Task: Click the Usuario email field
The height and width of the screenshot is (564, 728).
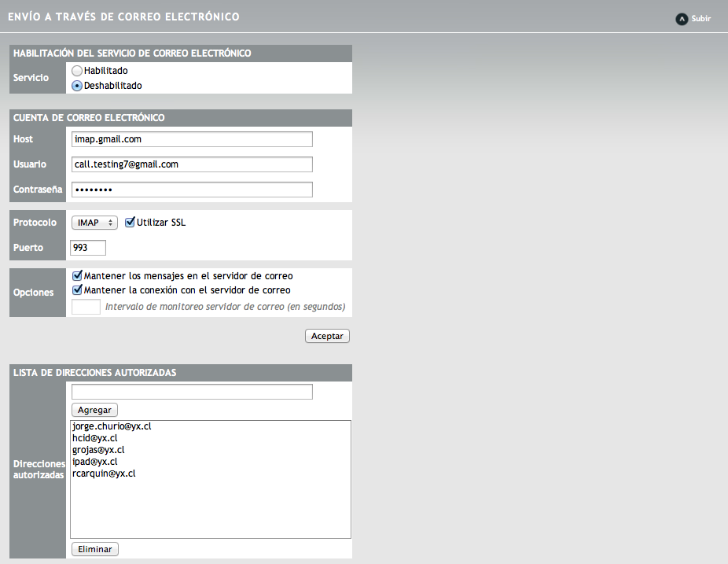Action: click(192, 164)
